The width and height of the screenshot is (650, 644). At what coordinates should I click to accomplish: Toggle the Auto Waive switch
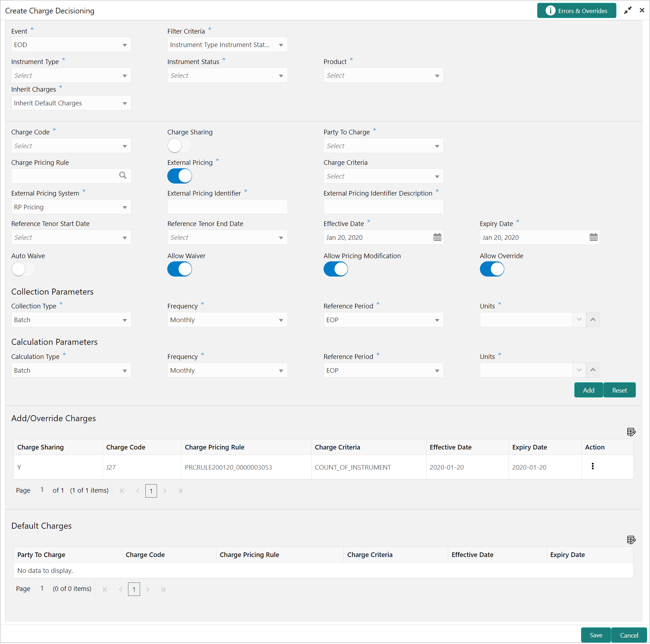pos(23,269)
